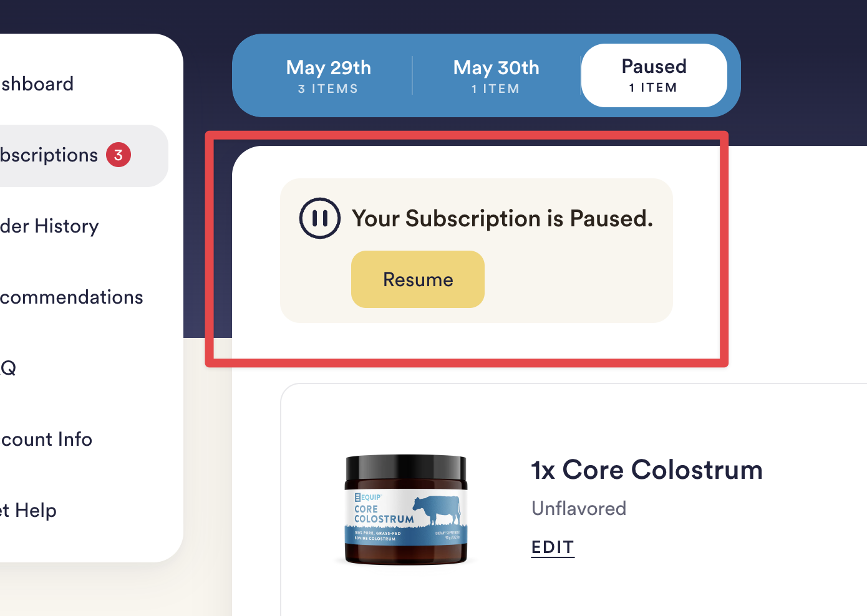
Task: Open the Dashboard page from sidebar
Action: 37,84
